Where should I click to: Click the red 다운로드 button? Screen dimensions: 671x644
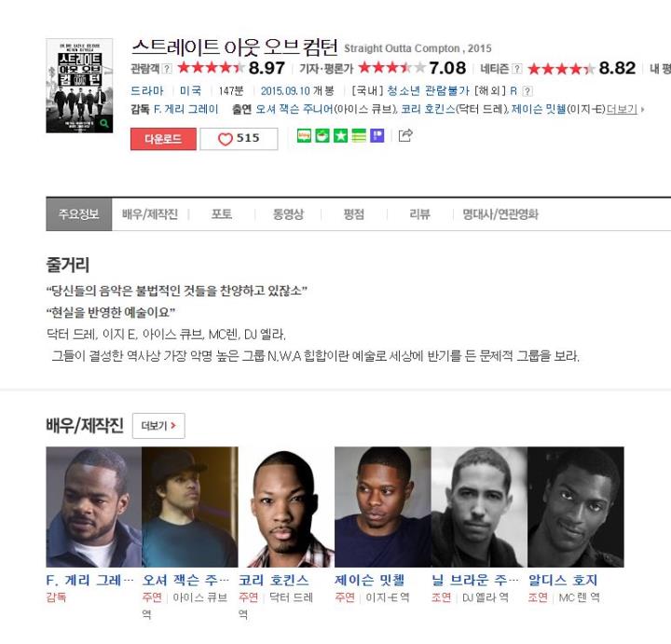(163, 139)
